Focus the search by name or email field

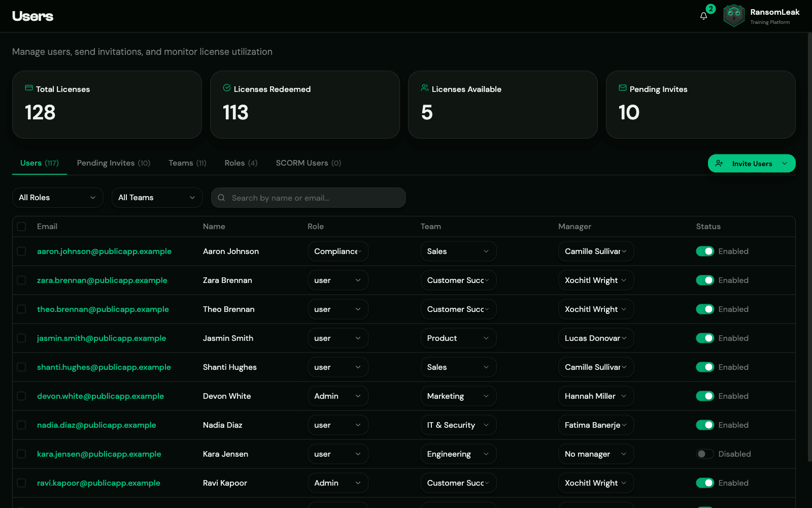coord(309,198)
